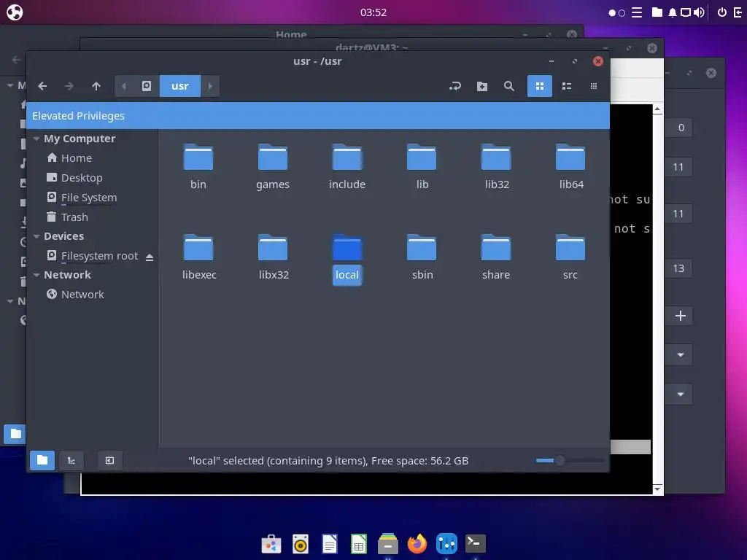The image size is (747, 560).
Task: Select the lib32 folder
Action: (x=496, y=167)
